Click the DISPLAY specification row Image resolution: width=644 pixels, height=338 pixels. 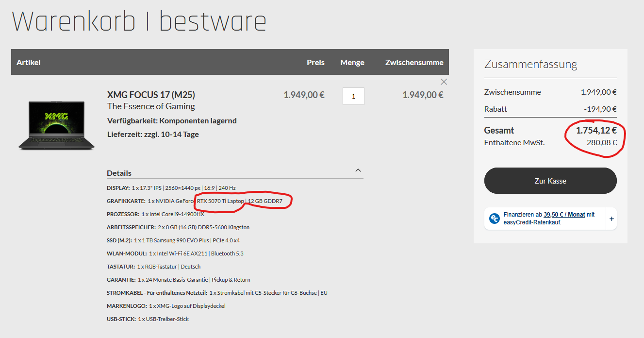click(x=171, y=188)
